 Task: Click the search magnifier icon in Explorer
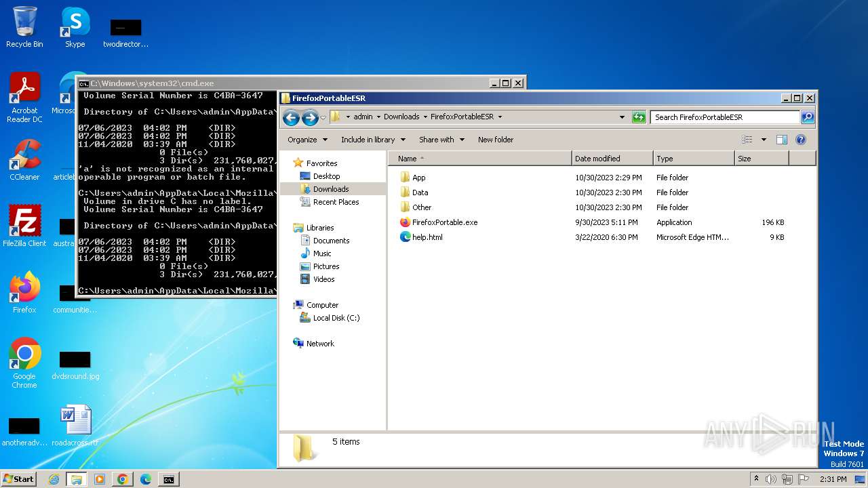click(x=807, y=117)
